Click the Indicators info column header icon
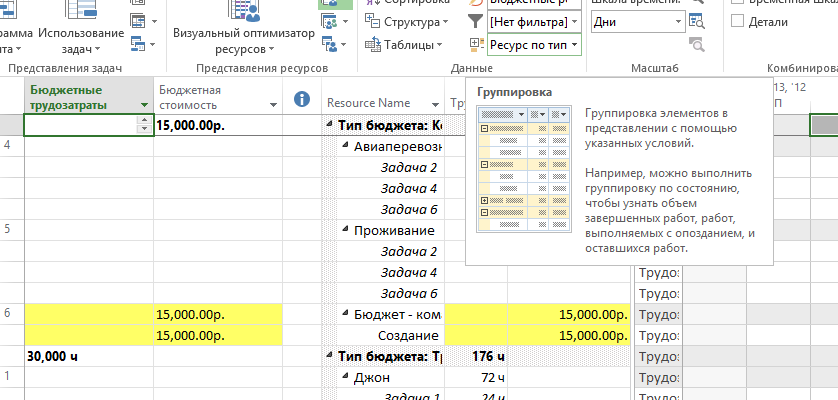Screen dimensions: 838x400 [303, 99]
